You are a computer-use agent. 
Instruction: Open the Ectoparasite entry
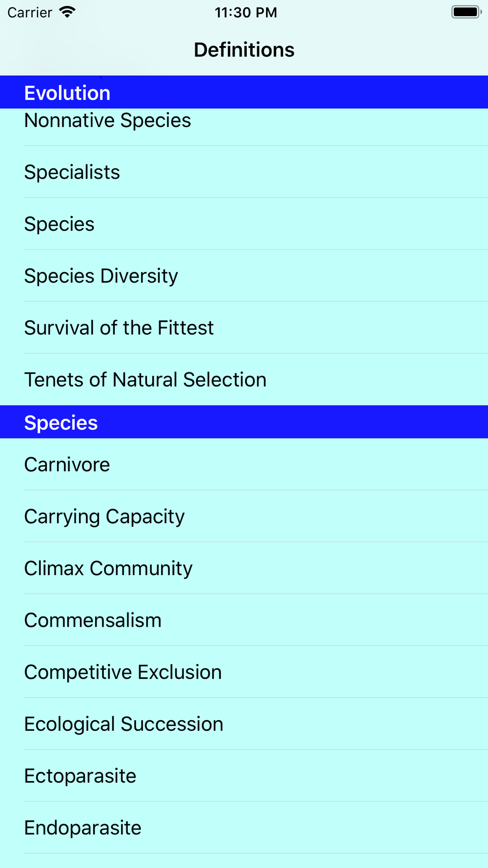click(244, 776)
